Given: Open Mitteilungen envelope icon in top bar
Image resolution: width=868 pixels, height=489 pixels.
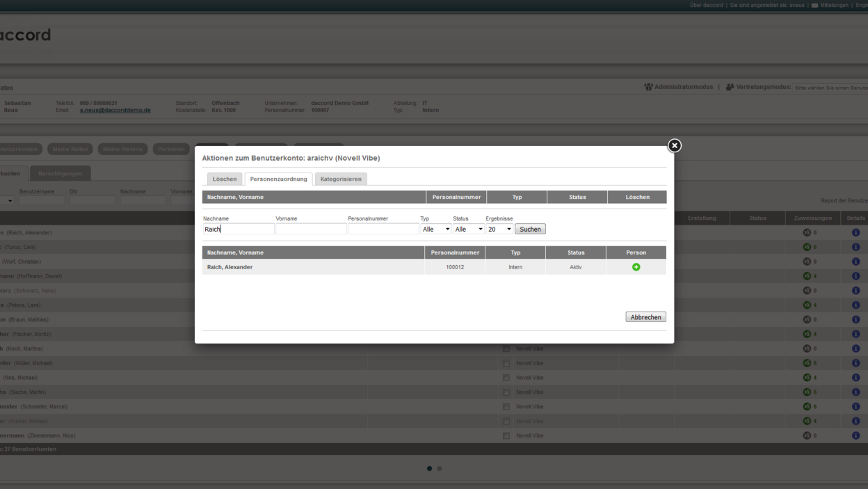Looking at the screenshot, I should (815, 6).
